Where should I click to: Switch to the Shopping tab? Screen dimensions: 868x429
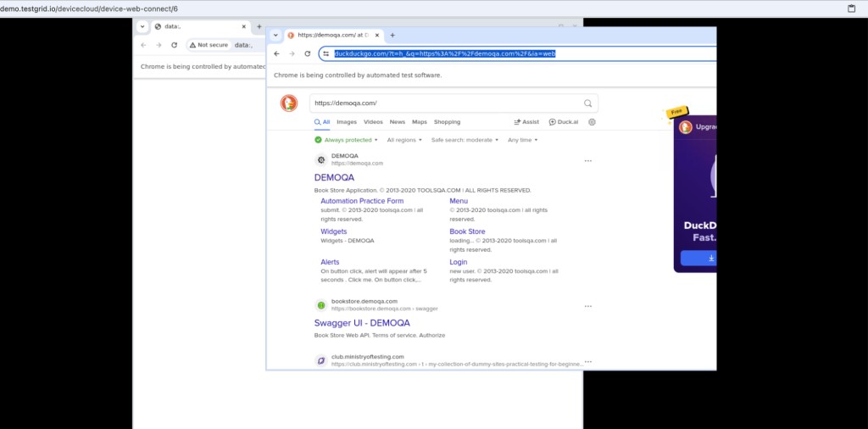[x=447, y=122]
